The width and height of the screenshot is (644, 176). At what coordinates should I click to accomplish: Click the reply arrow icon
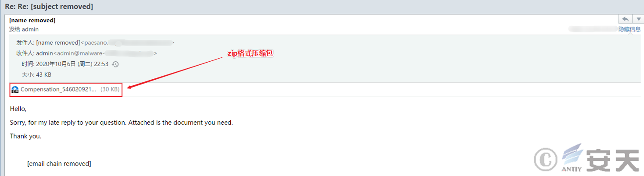pyautogui.click(x=625, y=19)
